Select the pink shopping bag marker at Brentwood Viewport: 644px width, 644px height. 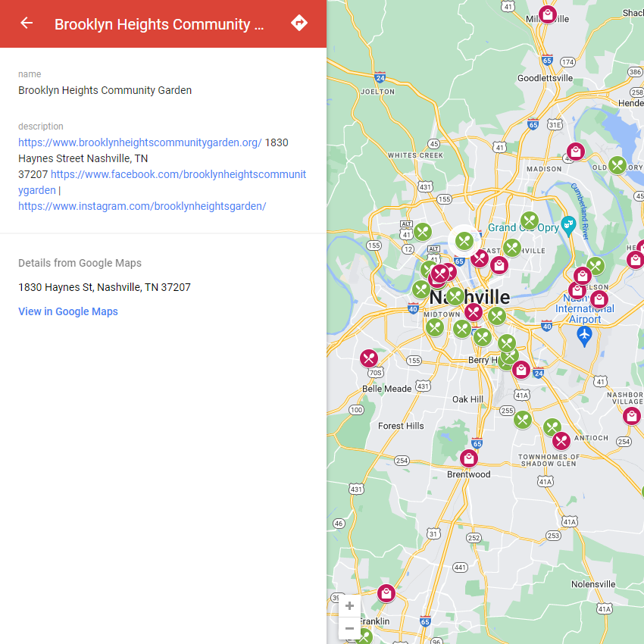[x=469, y=458]
